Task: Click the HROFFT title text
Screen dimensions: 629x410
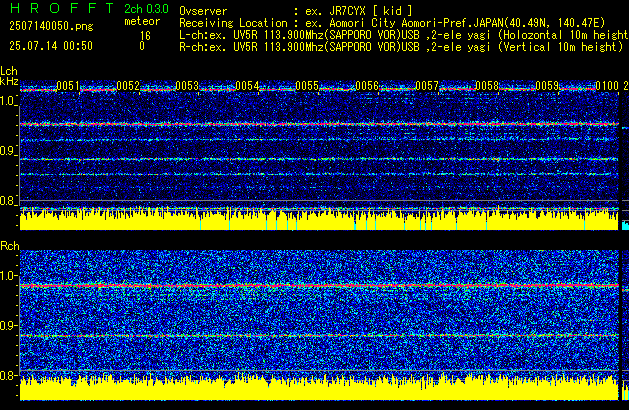Action: pos(62,8)
